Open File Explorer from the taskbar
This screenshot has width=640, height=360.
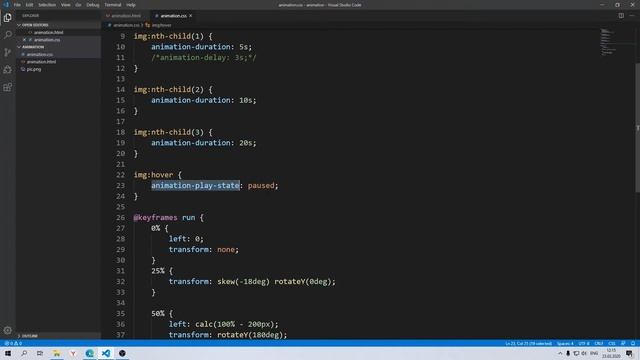57,353
